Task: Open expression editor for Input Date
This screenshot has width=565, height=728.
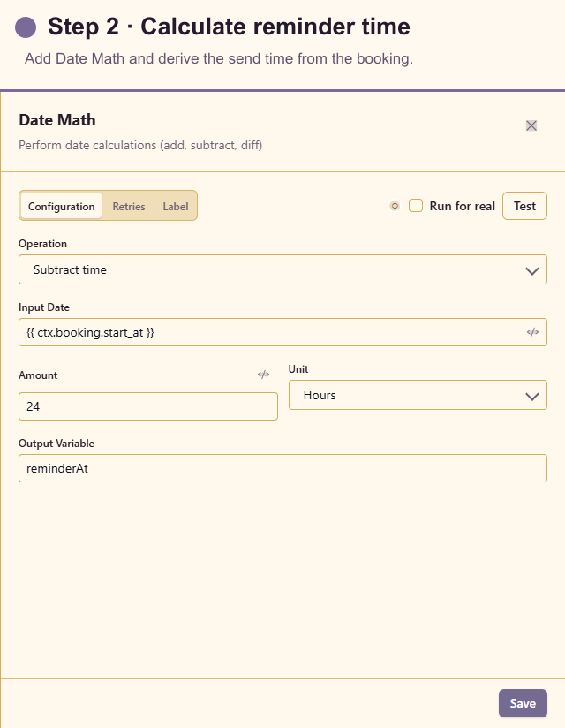Action: coord(532,332)
